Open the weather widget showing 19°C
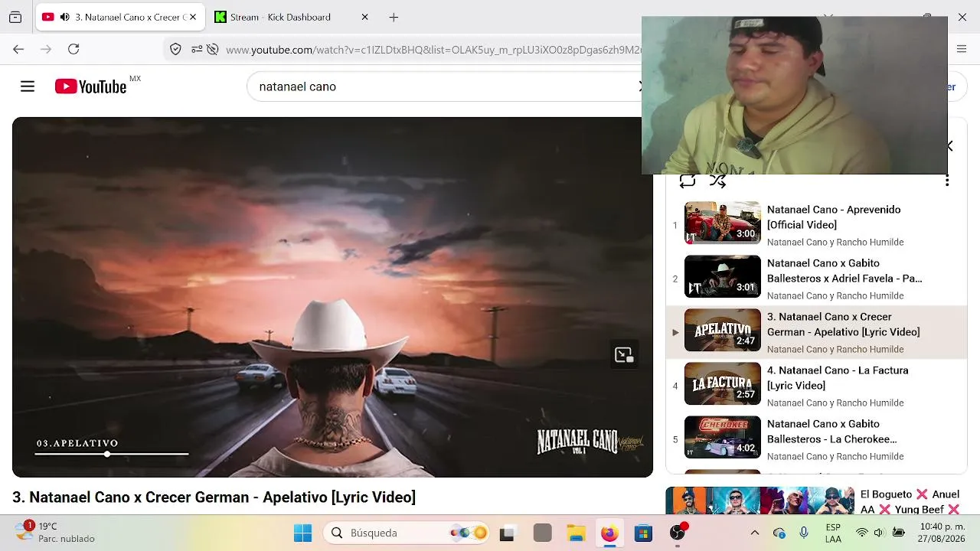 pyautogui.click(x=55, y=532)
